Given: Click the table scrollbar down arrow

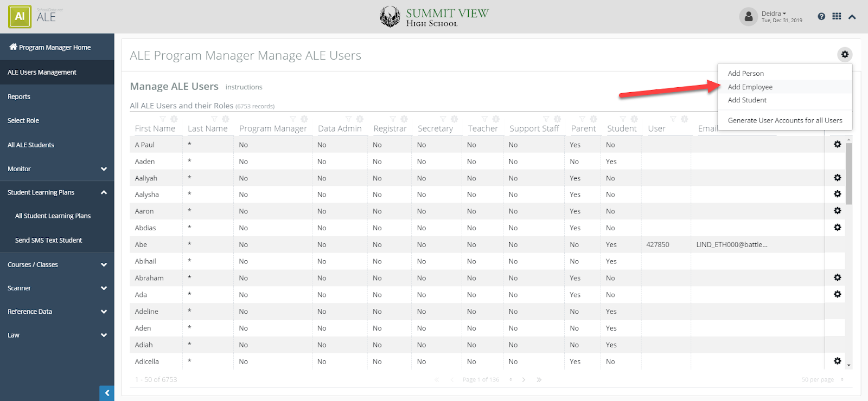Looking at the screenshot, I should (x=848, y=365).
